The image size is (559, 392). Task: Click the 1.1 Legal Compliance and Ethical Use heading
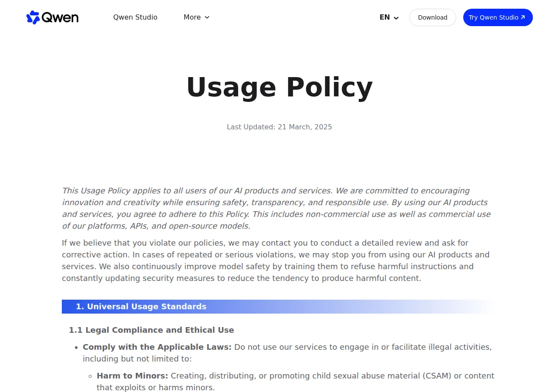pos(152,330)
